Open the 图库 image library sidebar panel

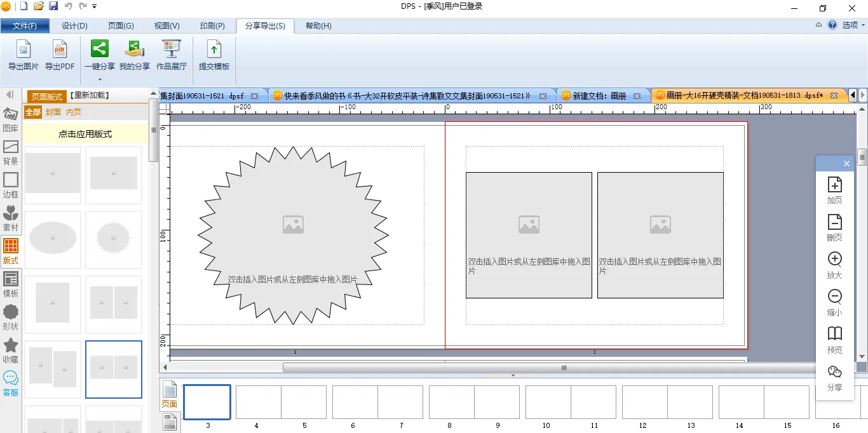pos(11,119)
